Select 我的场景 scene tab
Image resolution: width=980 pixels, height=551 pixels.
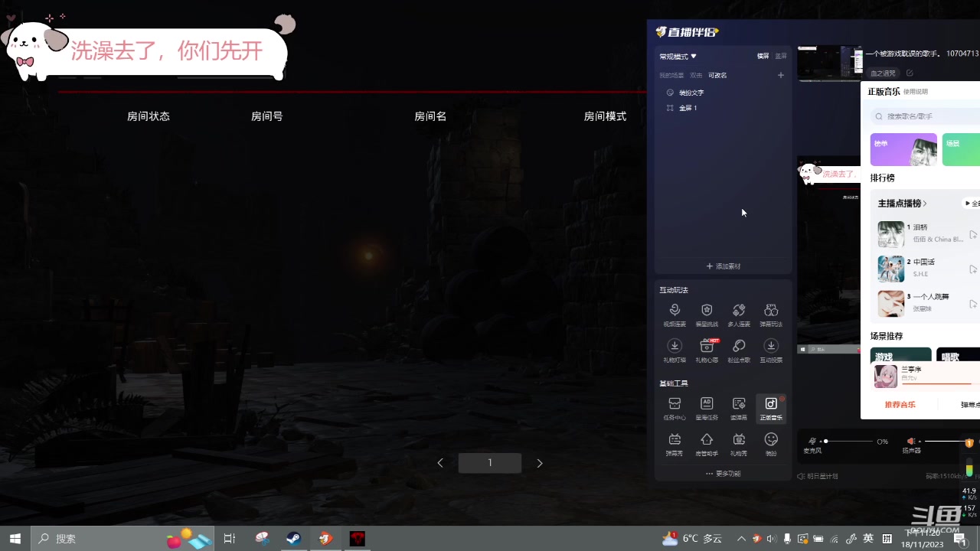click(x=671, y=76)
